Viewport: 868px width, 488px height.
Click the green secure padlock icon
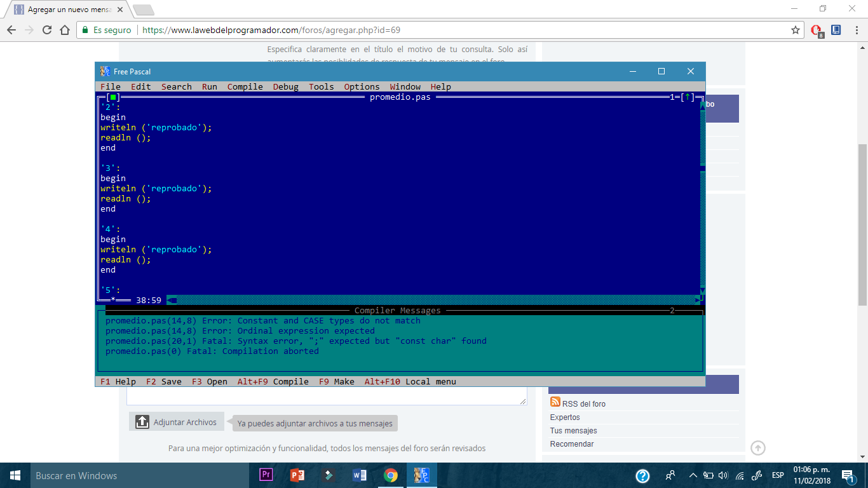(85, 30)
